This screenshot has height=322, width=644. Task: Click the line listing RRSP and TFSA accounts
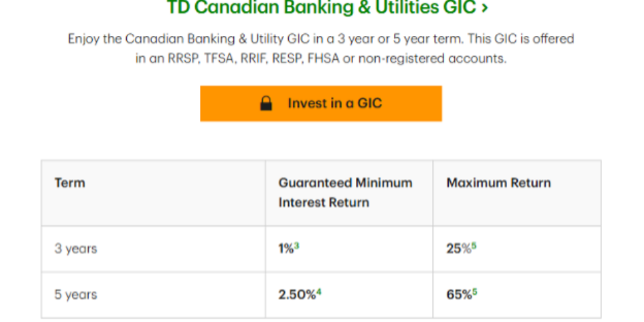click(321, 59)
